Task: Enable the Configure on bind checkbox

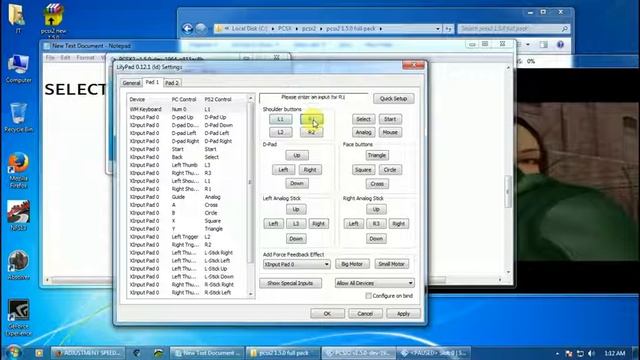Action: [369, 296]
